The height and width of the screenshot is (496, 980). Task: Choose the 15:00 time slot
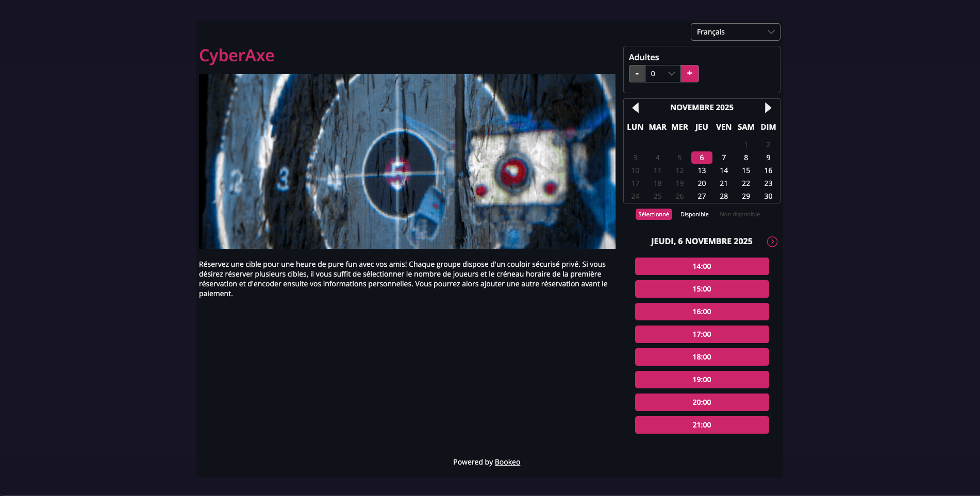(702, 289)
